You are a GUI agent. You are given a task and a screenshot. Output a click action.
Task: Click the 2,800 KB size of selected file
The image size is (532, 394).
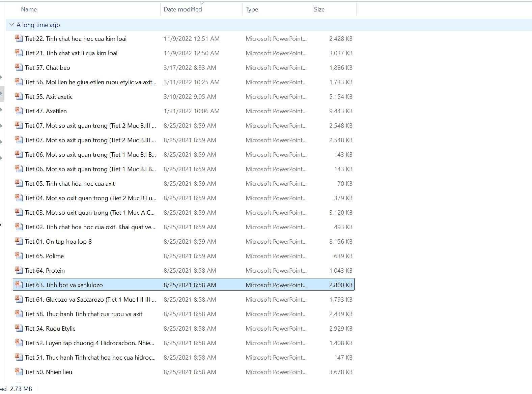coord(341,285)
